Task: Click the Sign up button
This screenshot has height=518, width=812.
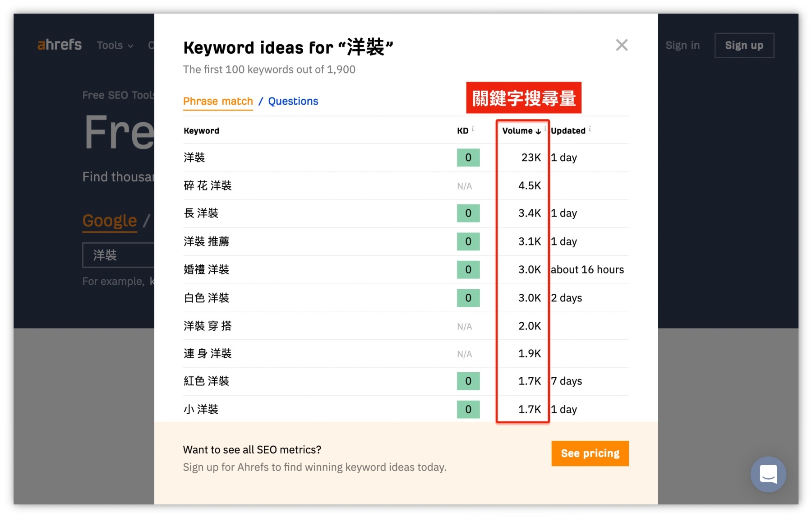Action: [x=744, y=45]
